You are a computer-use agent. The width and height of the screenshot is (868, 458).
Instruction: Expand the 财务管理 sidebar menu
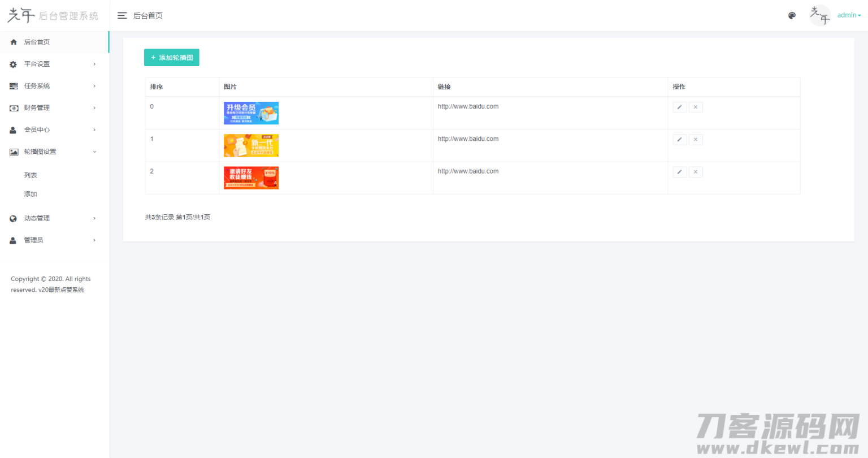pos(54,108)
